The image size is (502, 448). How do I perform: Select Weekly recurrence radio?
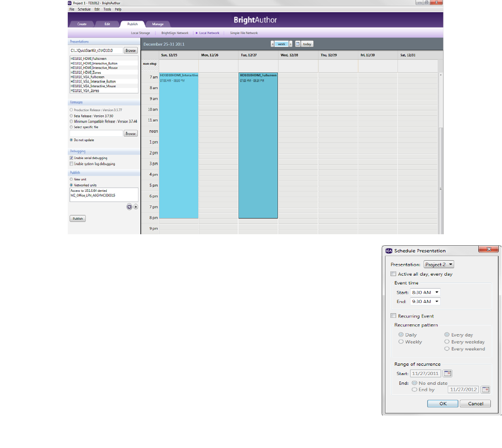click(401, 342)
